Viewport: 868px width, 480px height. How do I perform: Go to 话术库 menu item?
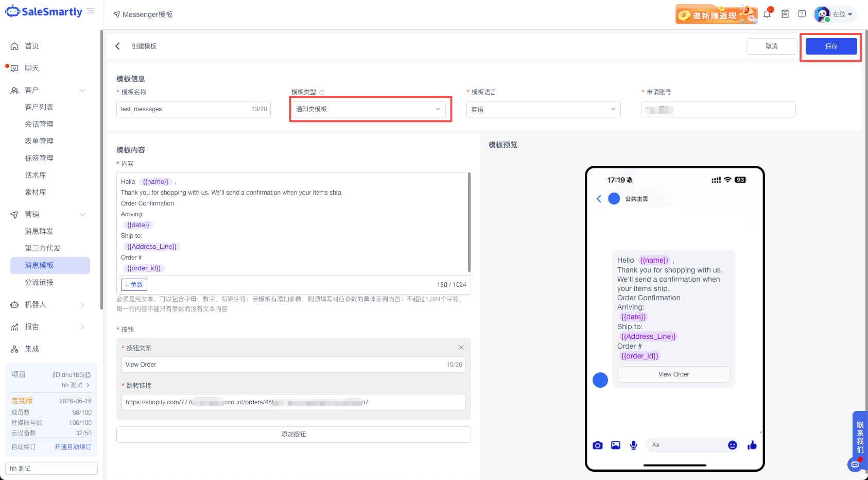pyautogui.click(x=35, y=175)
